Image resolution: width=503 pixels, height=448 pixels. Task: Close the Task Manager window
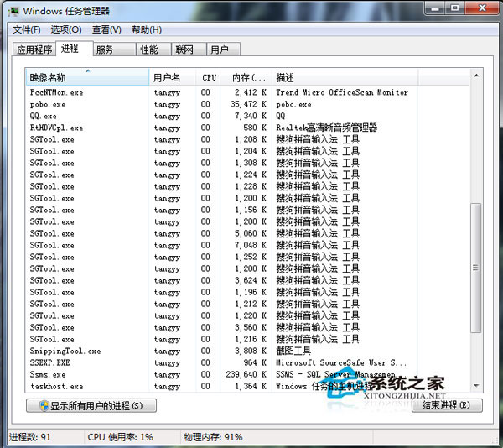pyautogui.click(x=481, y=8)
